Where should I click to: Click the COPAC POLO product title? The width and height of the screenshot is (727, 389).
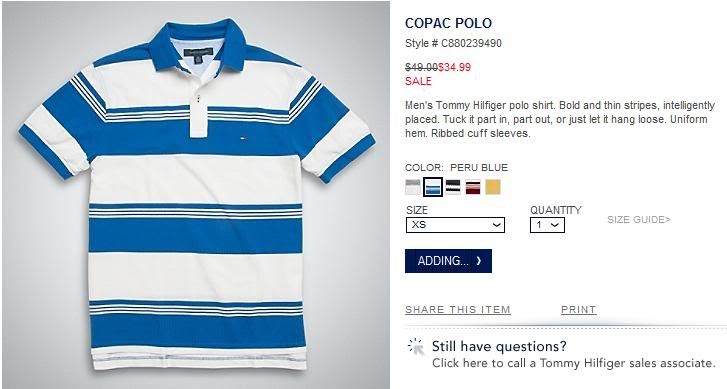tap(448, 23)
